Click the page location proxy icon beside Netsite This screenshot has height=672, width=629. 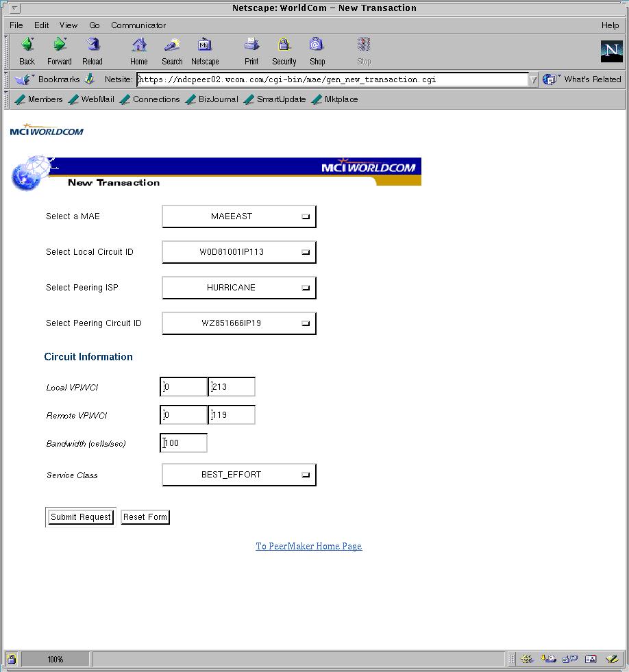89,79
